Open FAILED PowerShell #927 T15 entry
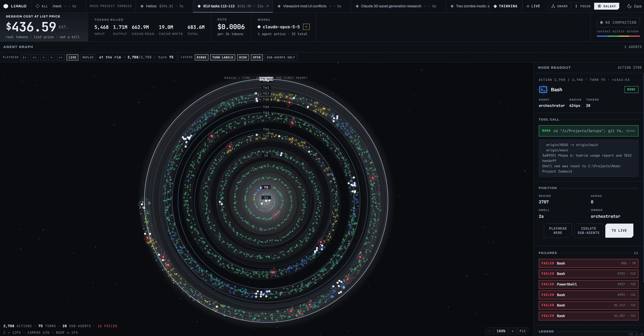The width and height of the screenshot is (644, 336). (588, 284)
